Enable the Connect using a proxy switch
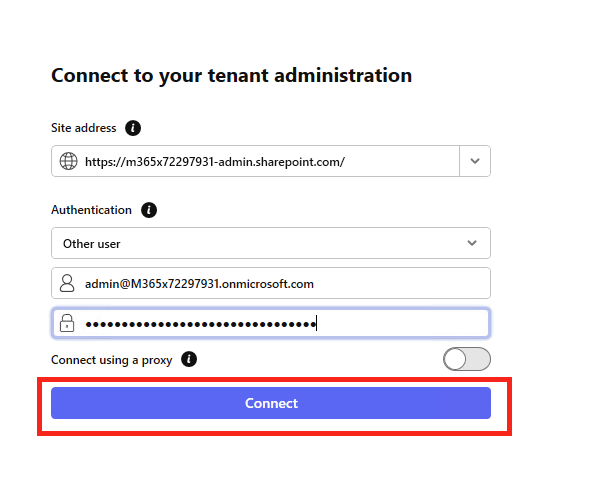This screenshot has width=592, height=480. 467,359
